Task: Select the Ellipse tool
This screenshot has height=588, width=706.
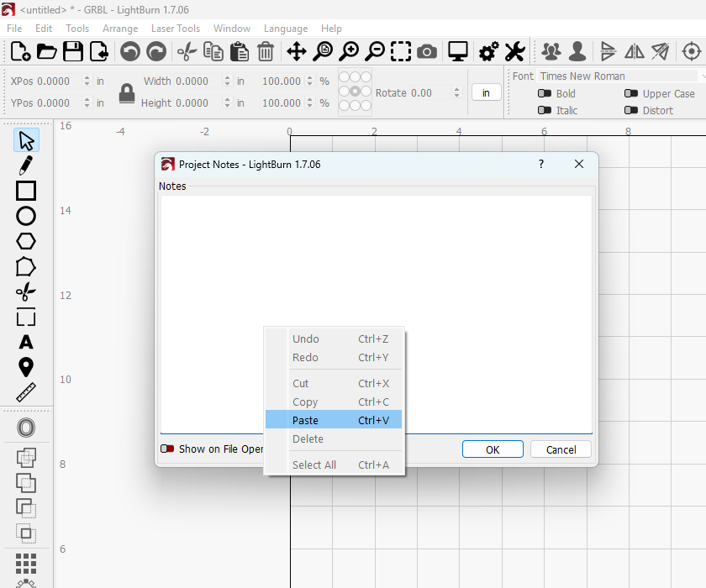Action: click(26, 216)
